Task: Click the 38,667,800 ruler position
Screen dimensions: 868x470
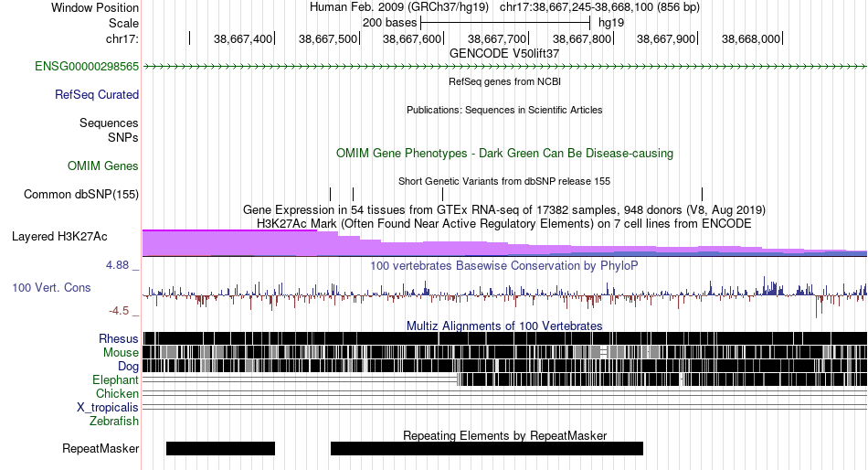Action: coord(582,38)
